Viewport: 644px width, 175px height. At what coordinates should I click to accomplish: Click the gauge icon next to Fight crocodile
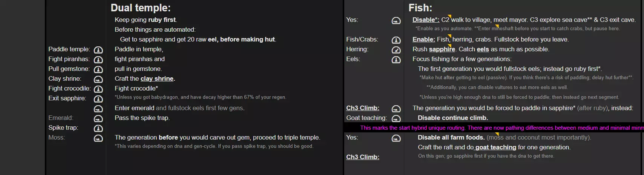[x=98, y=89]
